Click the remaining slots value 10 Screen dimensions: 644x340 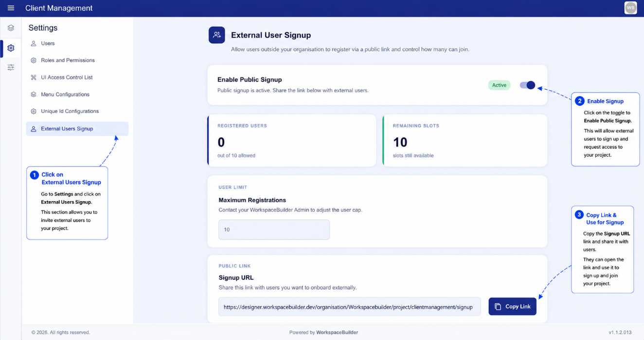pyautogui.click(x=400, y=142)
